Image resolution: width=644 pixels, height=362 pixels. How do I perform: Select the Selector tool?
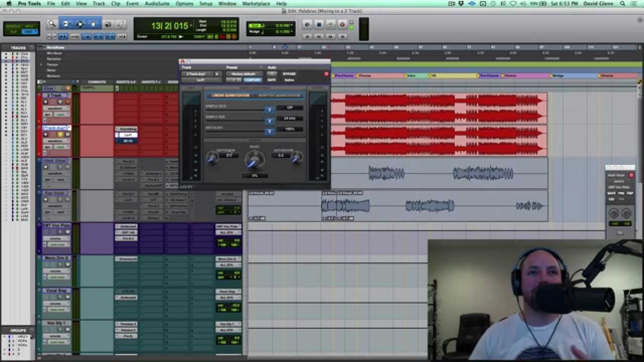[79, 24]
